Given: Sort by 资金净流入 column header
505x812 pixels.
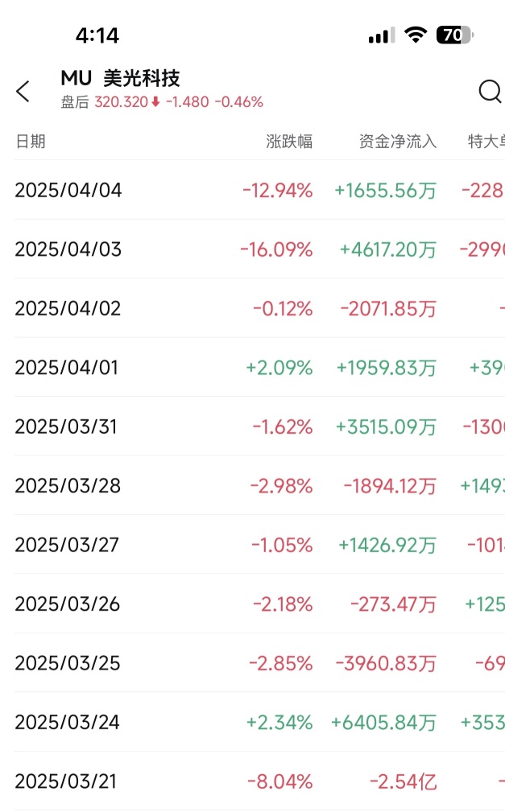Looking at the screenshot, I should (398, 142).
